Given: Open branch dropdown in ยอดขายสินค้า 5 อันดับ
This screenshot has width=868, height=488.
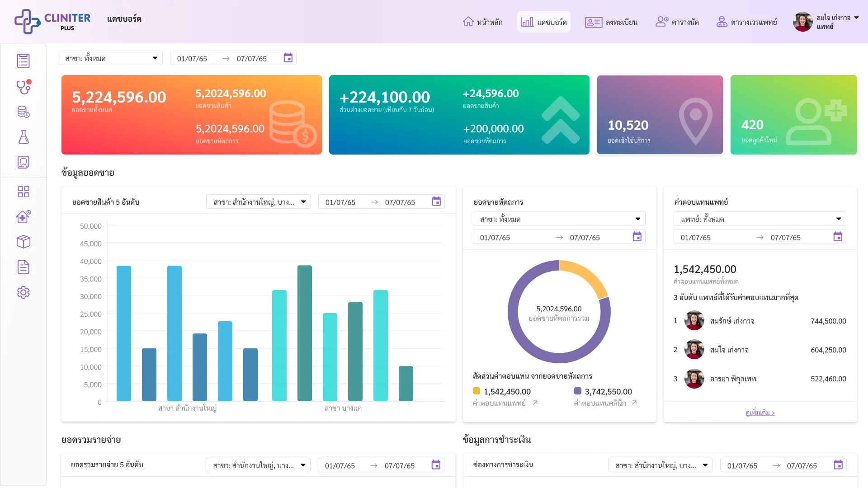Looking at the screenshot, I should coord(259,202).
